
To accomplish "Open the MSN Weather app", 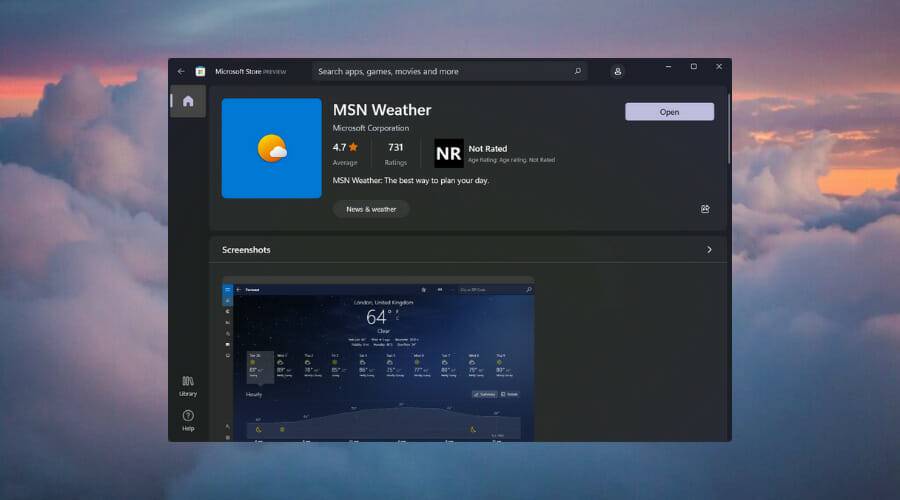I will (669, 112).
